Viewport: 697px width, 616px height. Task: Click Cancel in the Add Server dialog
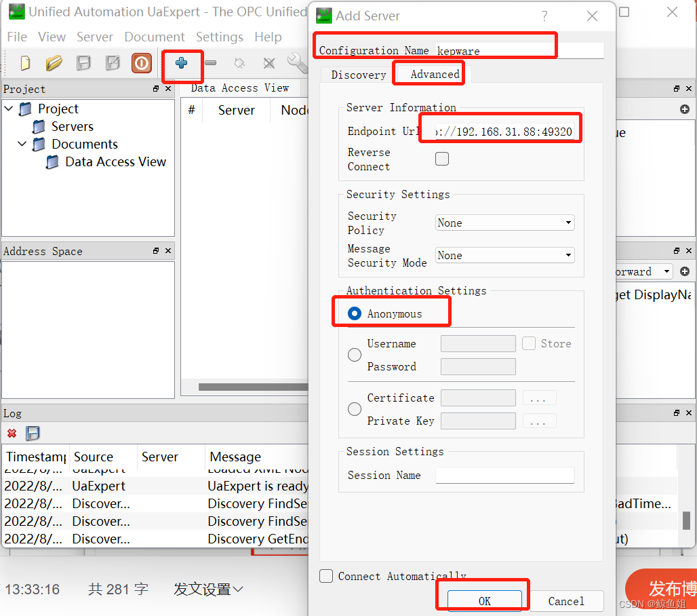click(x=566, y=601)
